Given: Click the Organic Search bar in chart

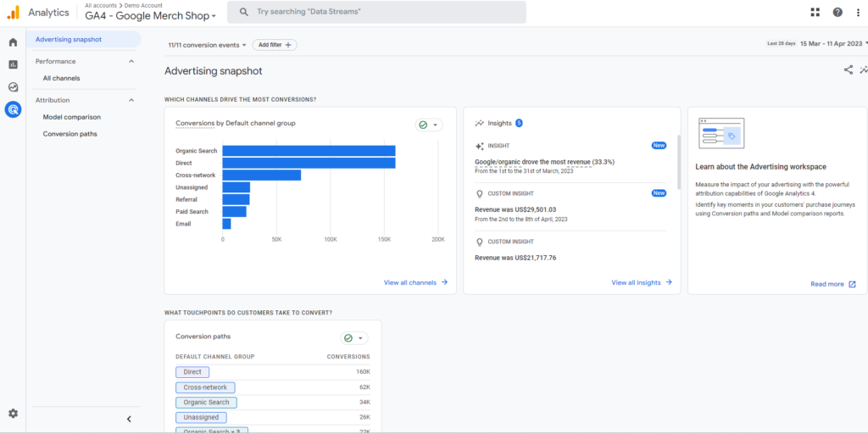Looking at the screenshot, I should click(x=309, y=151).
